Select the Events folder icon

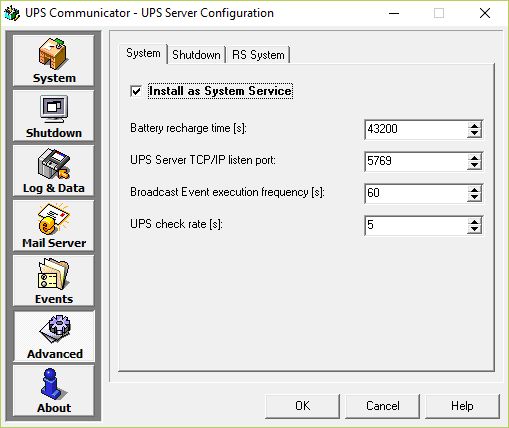coord(53,280)
